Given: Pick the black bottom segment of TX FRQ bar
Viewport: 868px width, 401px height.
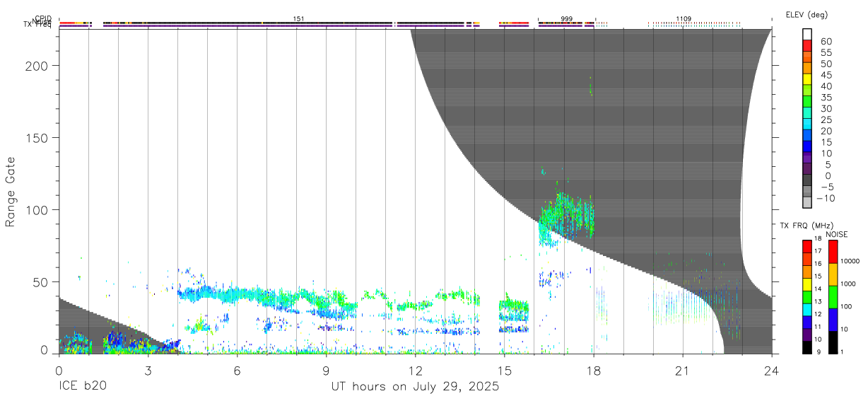Looking at the screenshot, I should tap(807, 347).
